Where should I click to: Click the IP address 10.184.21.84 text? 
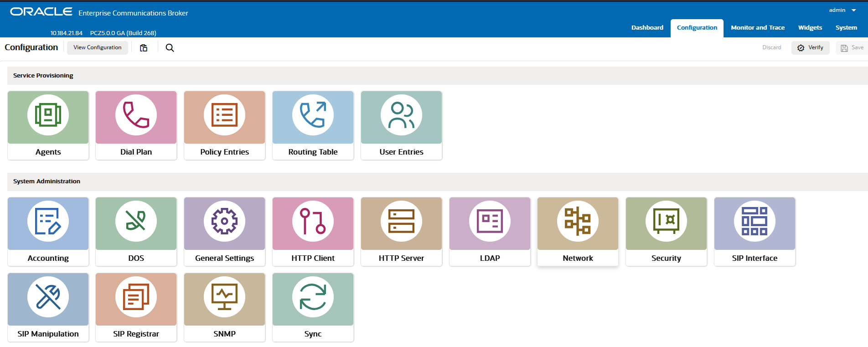click(67, 33)
